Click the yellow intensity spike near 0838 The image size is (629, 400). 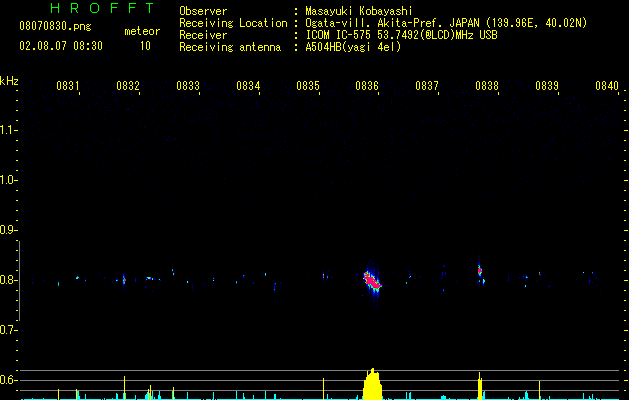(x=480, y=386)
